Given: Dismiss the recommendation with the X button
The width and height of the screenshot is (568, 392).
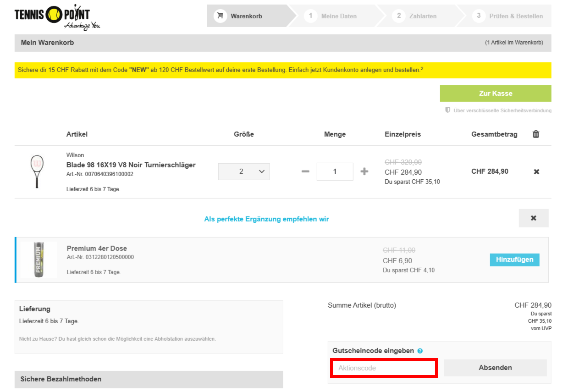Looking at the screenshot, I should (x=534, y=218).
